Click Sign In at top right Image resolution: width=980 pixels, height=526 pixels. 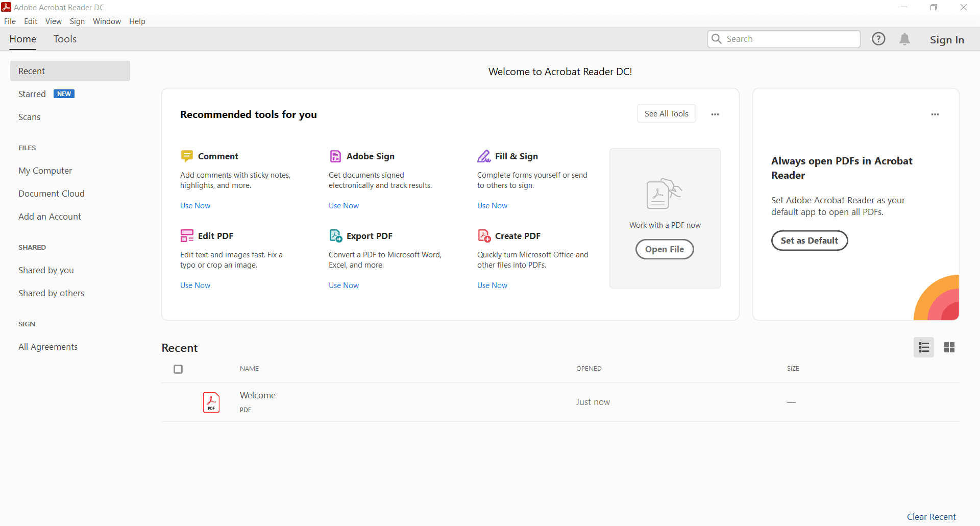[947, 39]
